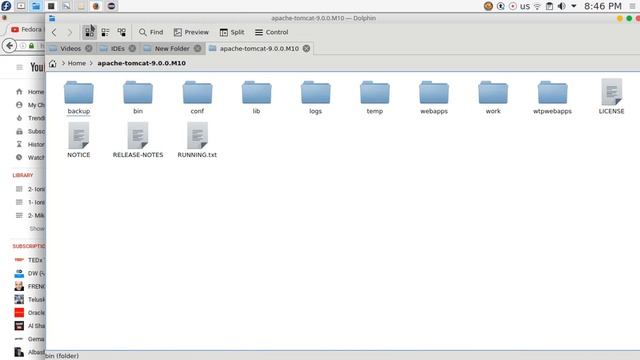Select the webapps folder
This screenshot has width=640, height=360.
coord(434,98)
